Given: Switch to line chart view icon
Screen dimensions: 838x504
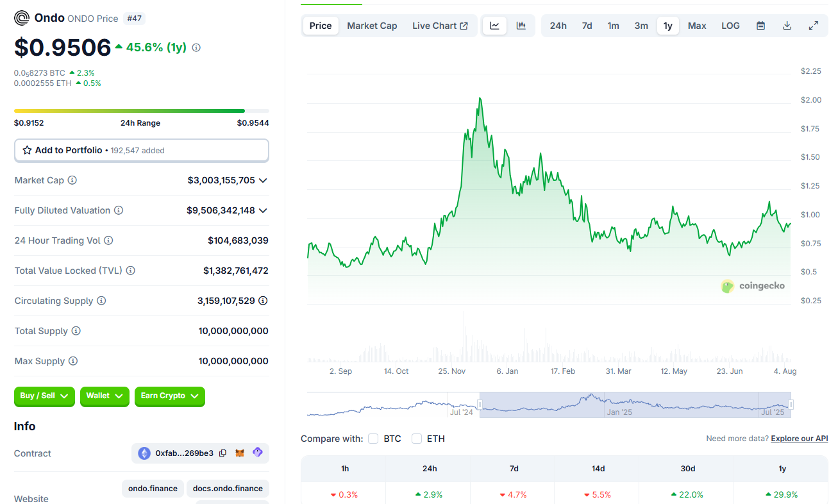Looking at the screenshot, I should coord(494,26).
